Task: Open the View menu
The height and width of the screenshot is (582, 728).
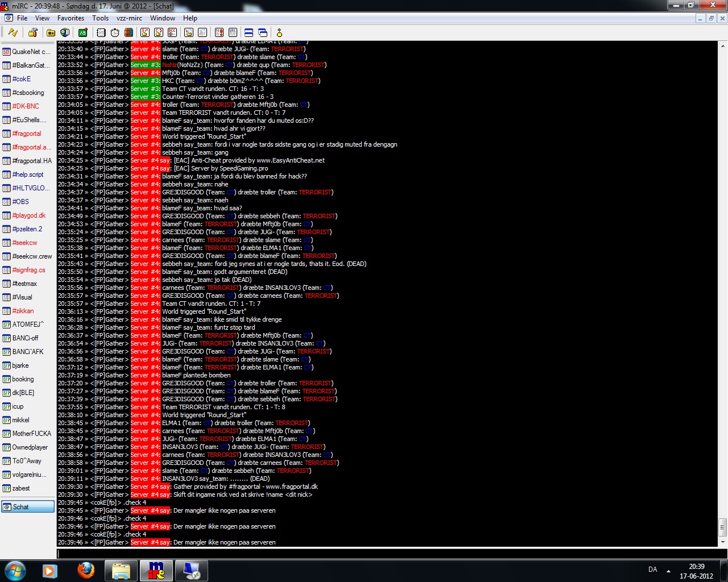Action: click(x=43, y=18)
